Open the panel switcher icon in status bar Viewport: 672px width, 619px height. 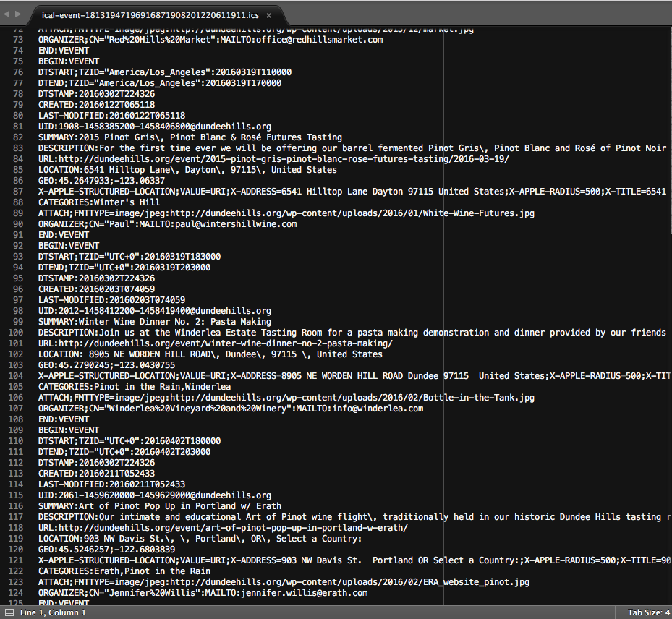tap(9, 612)
